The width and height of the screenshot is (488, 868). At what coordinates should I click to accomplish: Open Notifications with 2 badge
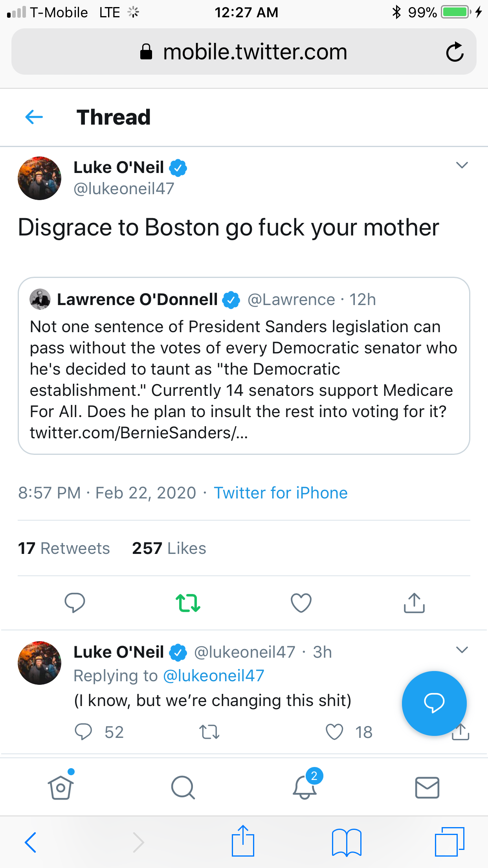point(305,787)
